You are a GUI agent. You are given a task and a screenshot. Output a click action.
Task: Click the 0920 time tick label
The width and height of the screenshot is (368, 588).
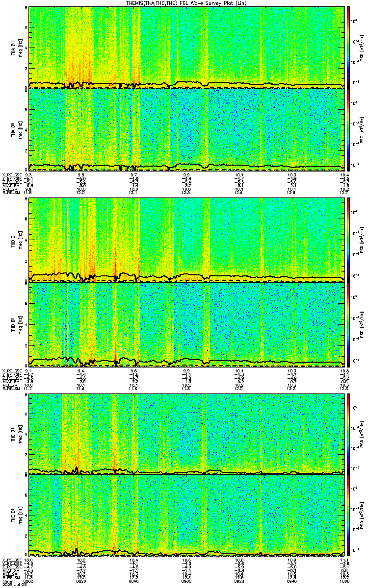(x=239, y=581)
